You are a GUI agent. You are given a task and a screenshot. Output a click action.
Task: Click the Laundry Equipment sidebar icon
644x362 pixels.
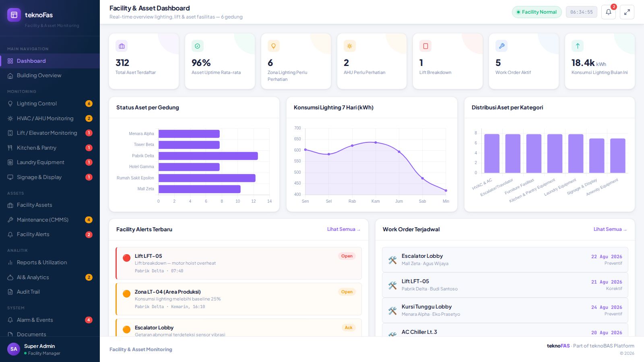[x=10, y=162]
